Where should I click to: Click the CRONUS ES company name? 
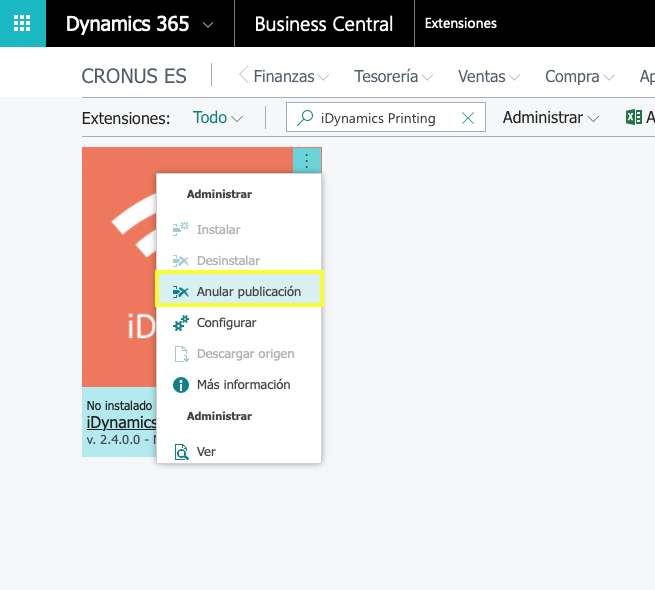click(x=134, y=76)
